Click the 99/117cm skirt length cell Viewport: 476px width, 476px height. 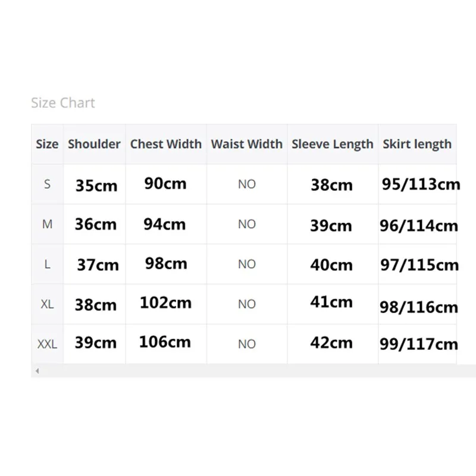click(419, 343)
